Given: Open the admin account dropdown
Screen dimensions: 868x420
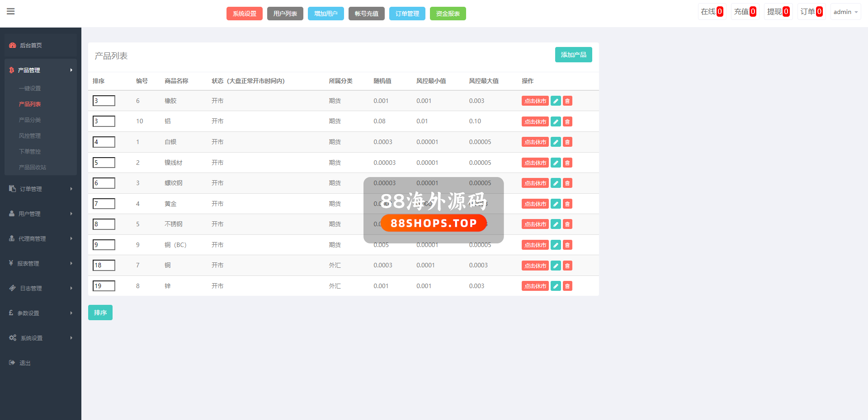Looking at the screenshot, I should tap(845, 12).
